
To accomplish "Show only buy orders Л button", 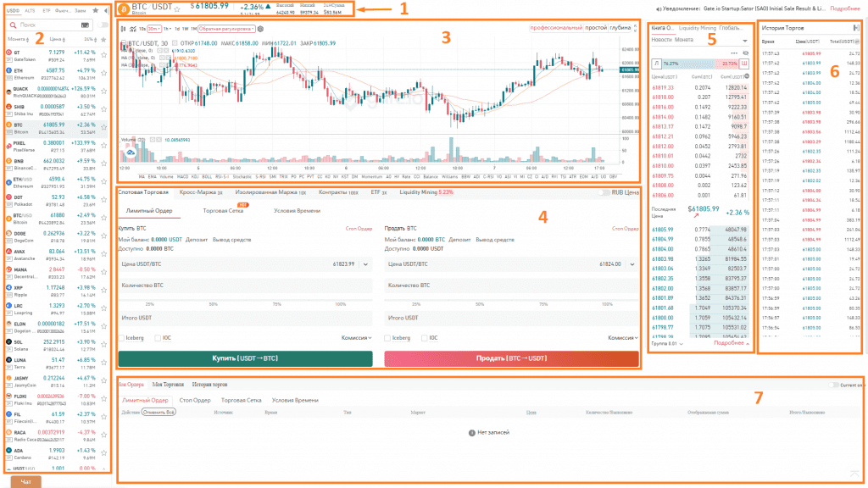I will 657,64.
